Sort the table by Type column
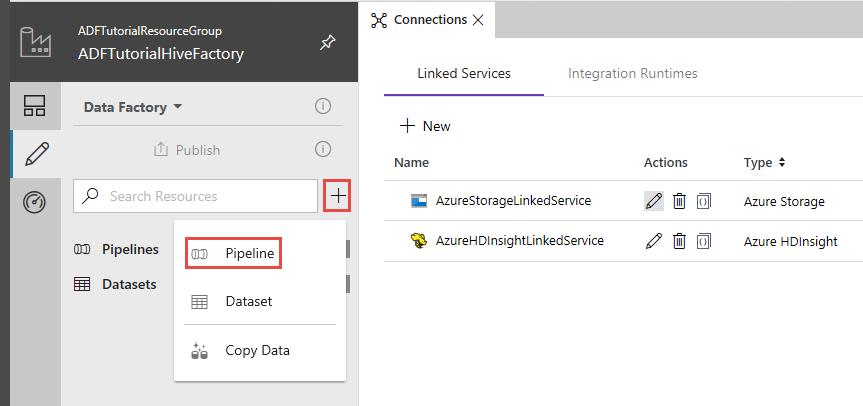 (782, 163)
